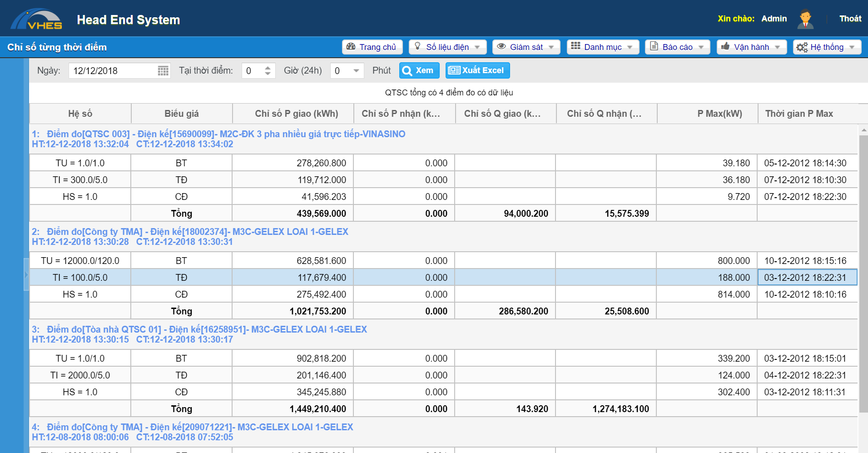The width and height of the screenshot is (868, 453).
Task: Click the date input field 12/12/2018
Action: point(113,71)
